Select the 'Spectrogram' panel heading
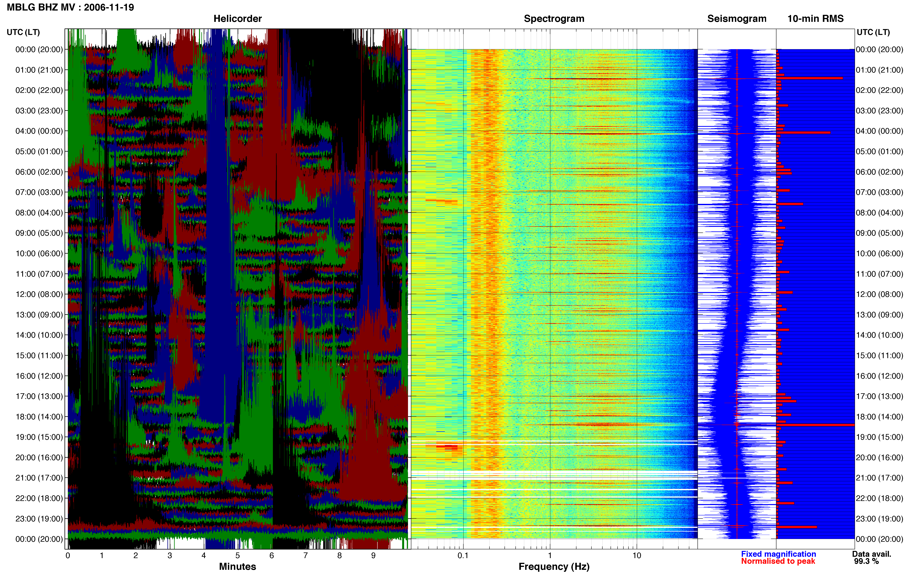The image size is (924, 578). (x=554, y=19)
